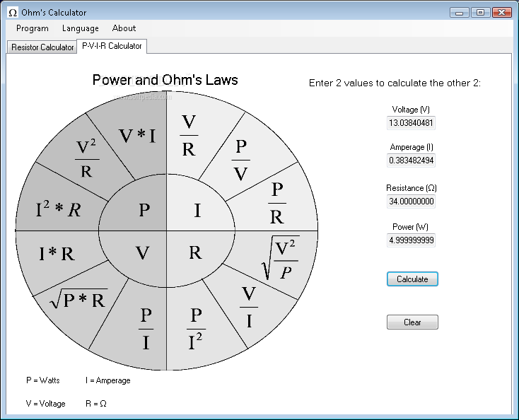Click the V/R formula wheel segment

(x=189, y=136)
